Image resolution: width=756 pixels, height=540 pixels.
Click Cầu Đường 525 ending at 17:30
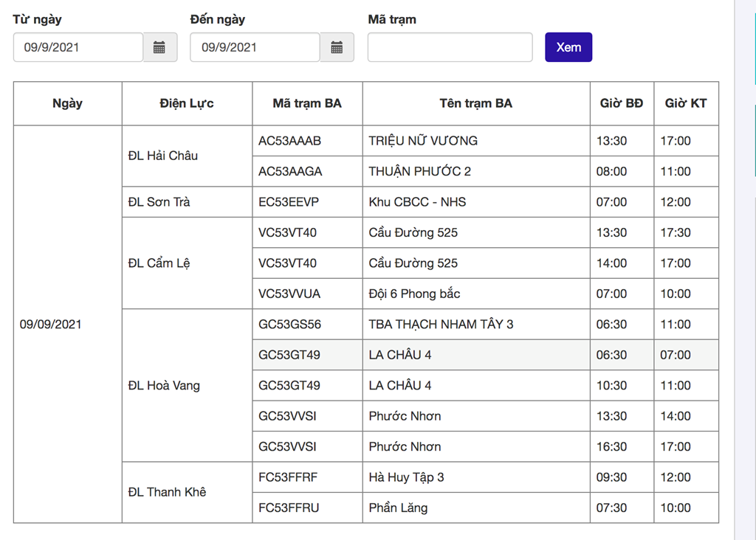point(413,232)
